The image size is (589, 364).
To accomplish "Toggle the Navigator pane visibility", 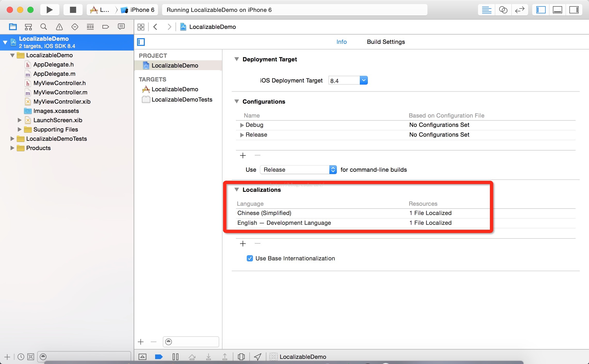I will click(x=541, y=10).
